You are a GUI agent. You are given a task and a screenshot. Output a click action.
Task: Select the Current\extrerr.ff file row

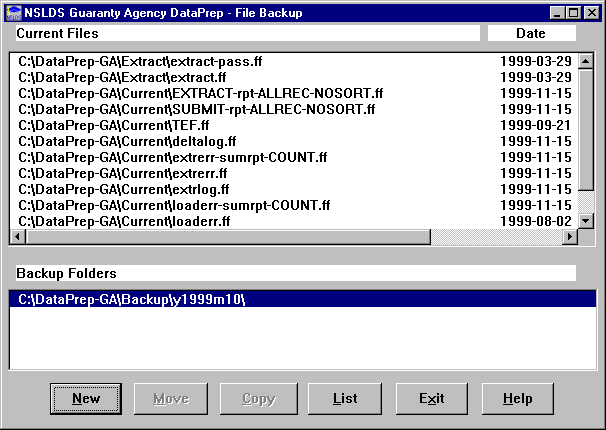coord(294,173)
